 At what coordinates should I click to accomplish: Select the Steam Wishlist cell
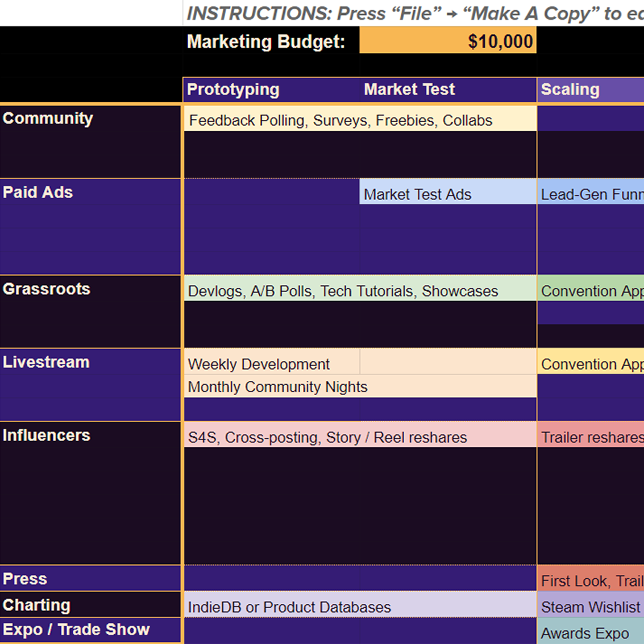pos(591,605)
